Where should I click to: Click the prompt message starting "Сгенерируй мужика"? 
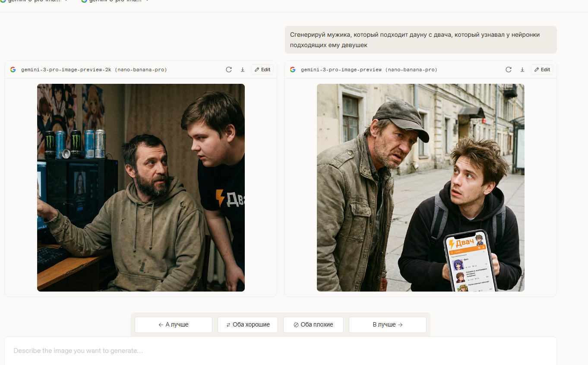421,40
